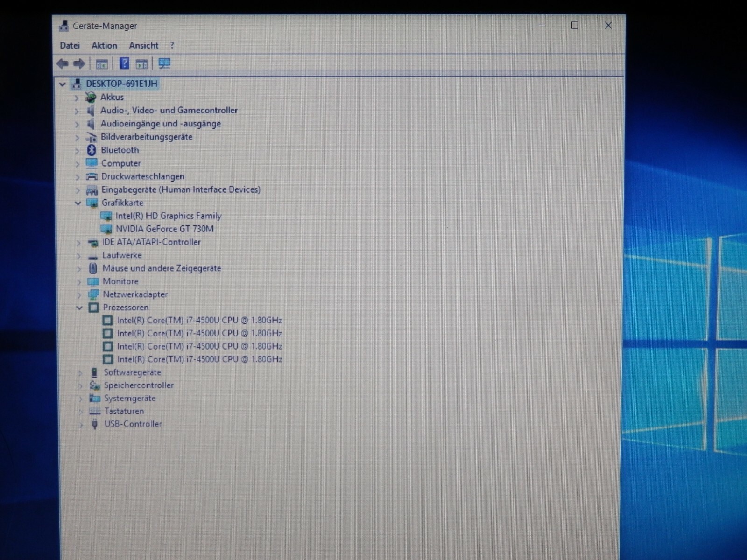Select the Computer label
This screenshot has height=560, width=747.
click(x=121, y=163)
